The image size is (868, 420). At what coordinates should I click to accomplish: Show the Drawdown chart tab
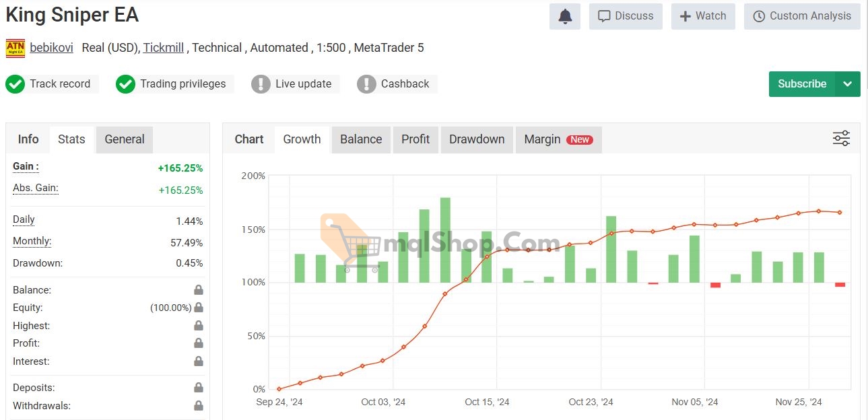click(x=477, y=139)
